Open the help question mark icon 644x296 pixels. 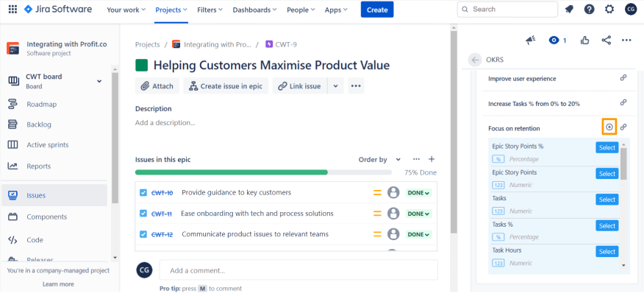589,9
